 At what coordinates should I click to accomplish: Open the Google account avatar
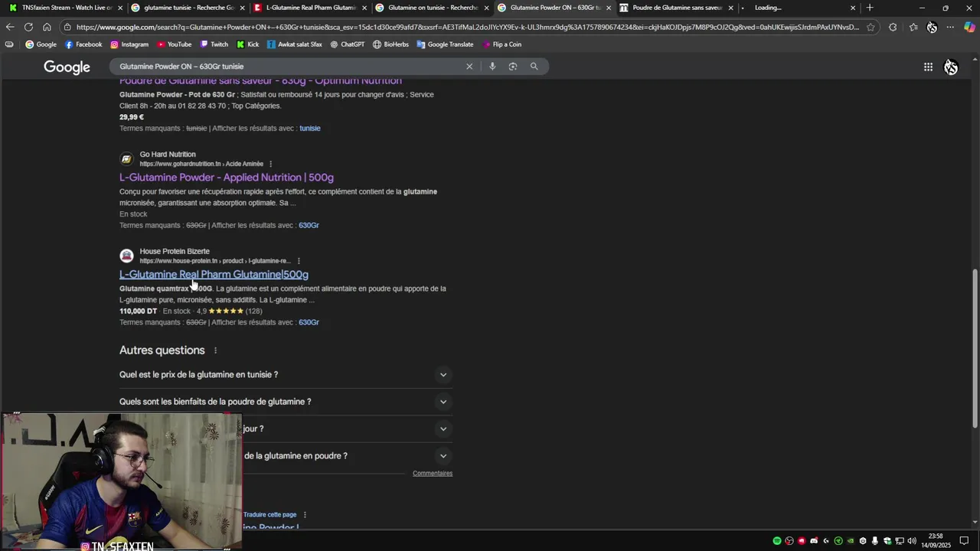(x=951, y=67)
